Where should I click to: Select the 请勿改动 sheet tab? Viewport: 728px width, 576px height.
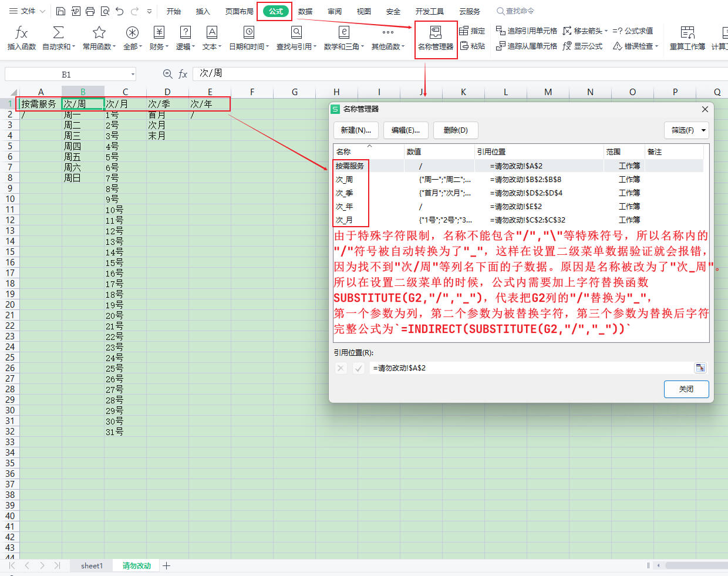tap(135, 565)
